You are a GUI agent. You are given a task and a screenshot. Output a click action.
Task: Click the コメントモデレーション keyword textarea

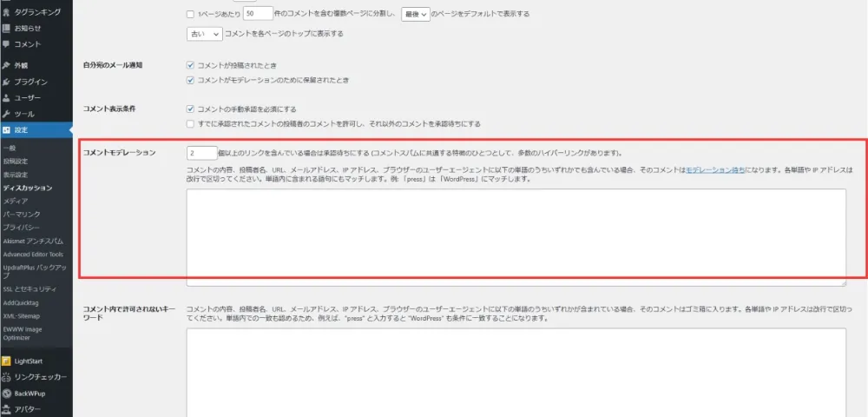tap(516, 237)
